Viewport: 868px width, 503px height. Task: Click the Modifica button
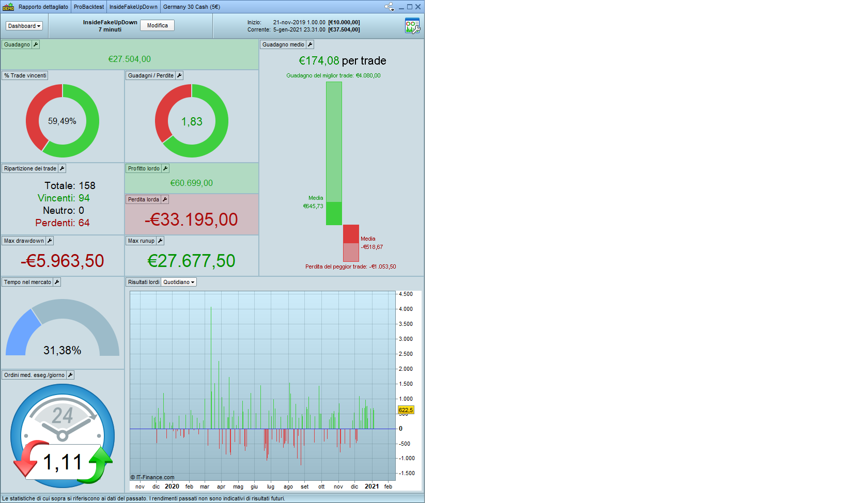(x=158, y=25)
